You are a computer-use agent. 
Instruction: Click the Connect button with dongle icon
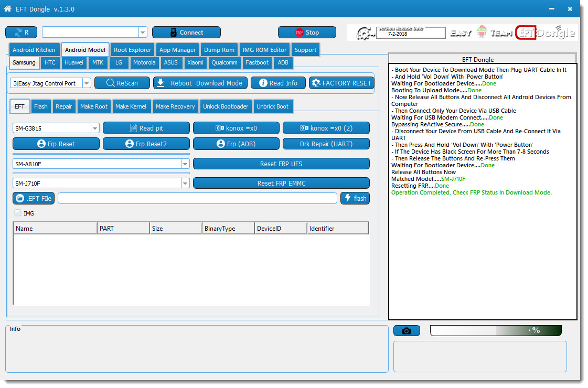coord(186,32)
